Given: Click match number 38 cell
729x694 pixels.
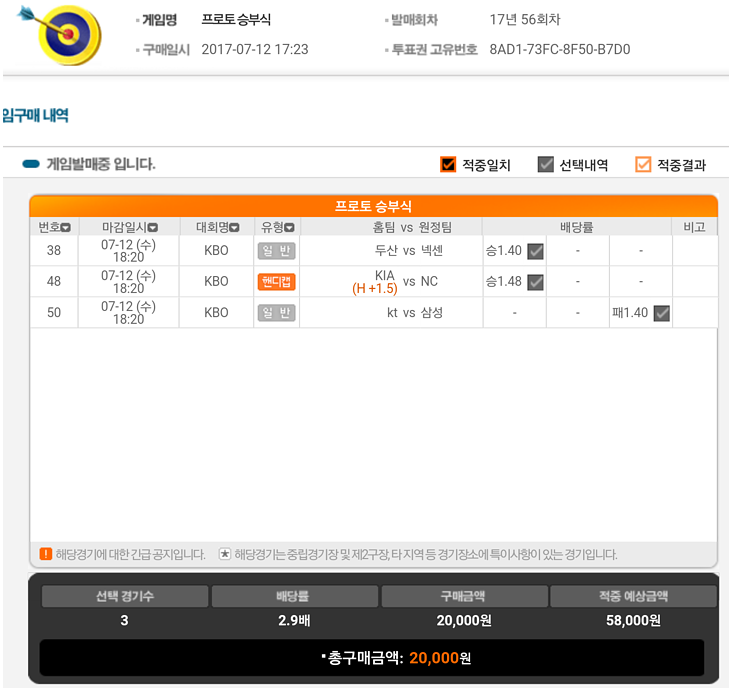Looking at the screenshot, I should [54, 251].
